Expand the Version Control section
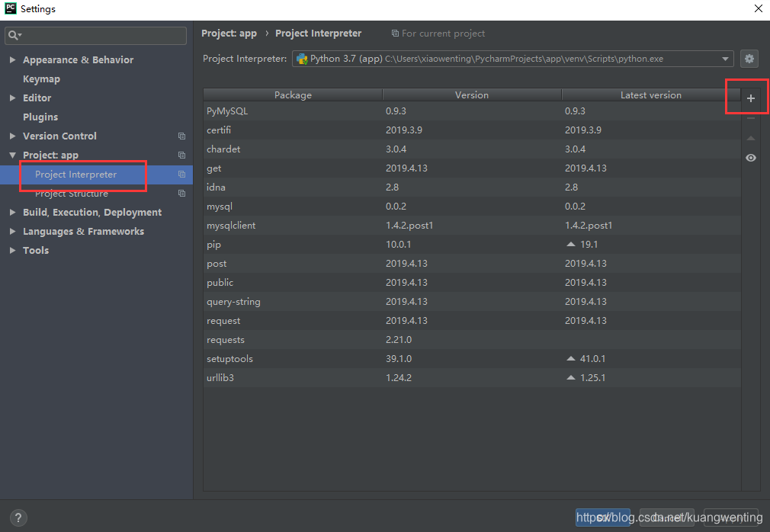Viewport: 770px width, 532px height. (12, 136)
